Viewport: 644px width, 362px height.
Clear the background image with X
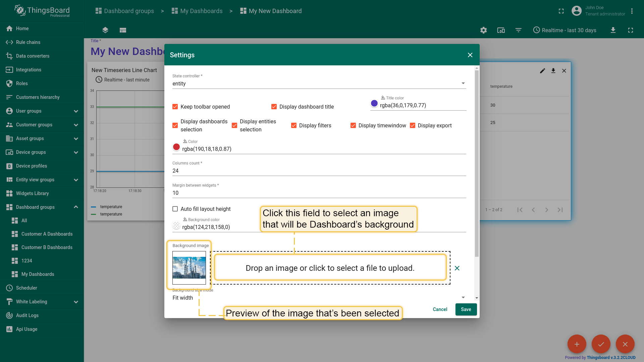coord(457,268)
